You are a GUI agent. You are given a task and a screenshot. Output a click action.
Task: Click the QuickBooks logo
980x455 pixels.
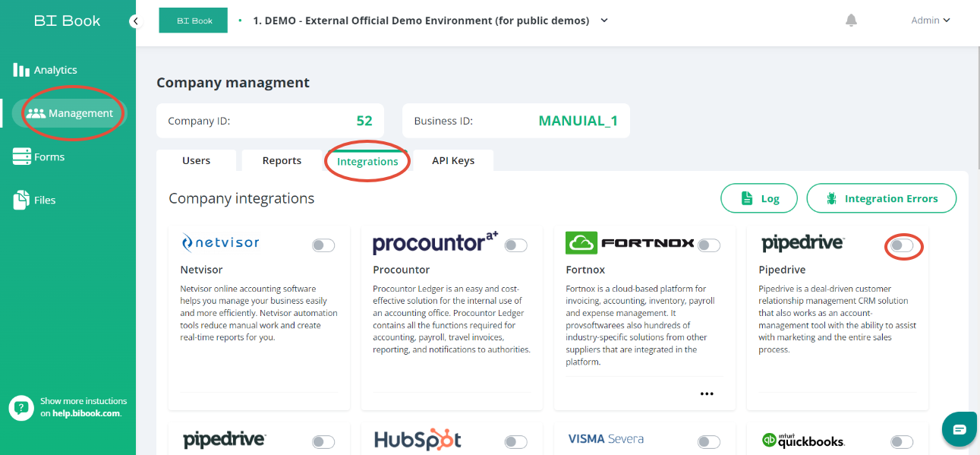(x=803, y=440)
